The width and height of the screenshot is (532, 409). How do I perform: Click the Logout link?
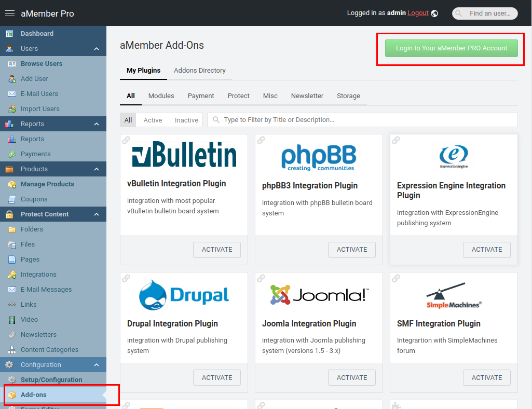point(418,13)
